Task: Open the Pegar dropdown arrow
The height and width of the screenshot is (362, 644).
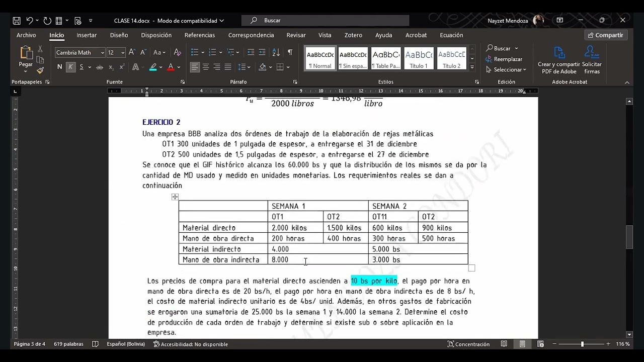Action: pyautogui.click(x=26, y=71)
